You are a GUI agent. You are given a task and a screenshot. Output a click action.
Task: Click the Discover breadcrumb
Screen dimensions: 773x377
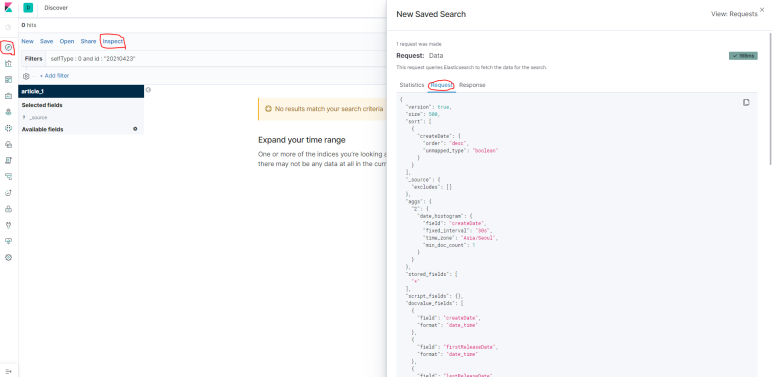point(56,8)
